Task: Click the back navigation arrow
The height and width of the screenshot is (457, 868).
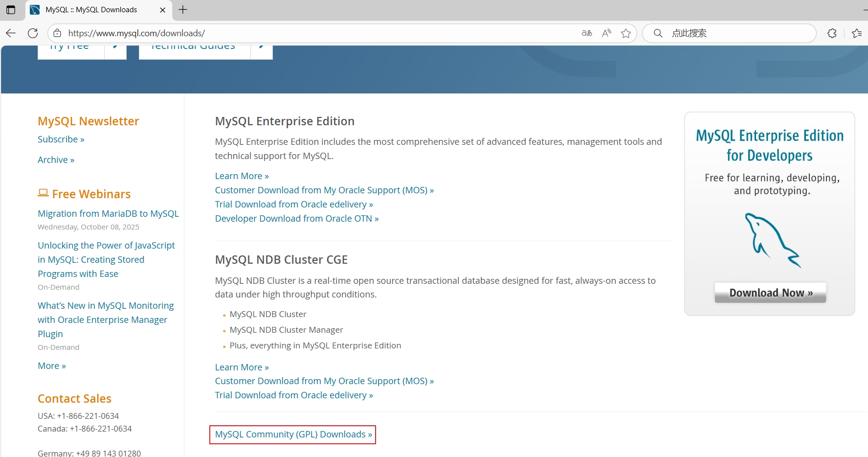Action: tap(10, 33)
